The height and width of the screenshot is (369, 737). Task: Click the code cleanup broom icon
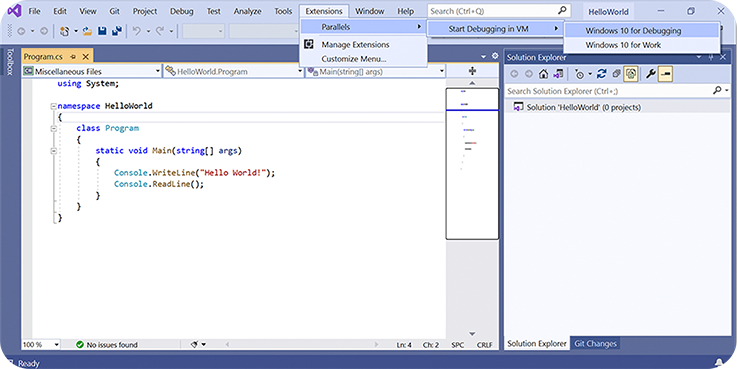[194, 345]
